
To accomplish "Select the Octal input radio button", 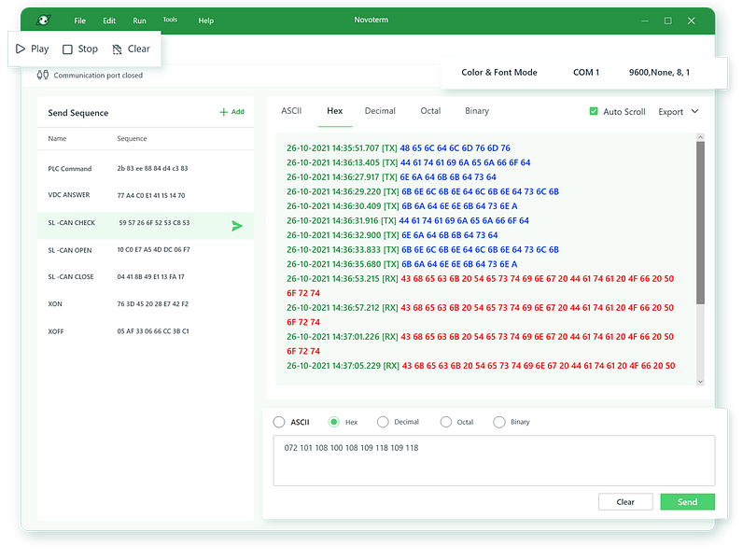I will pos(446,422).
